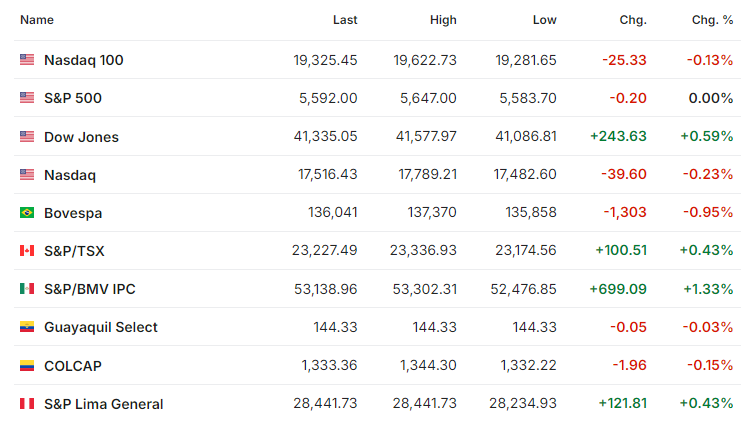This screenshot has height=421, width=741.
Task: Open the Nasdaq 100 index link
Action: [x=84, y=60]
